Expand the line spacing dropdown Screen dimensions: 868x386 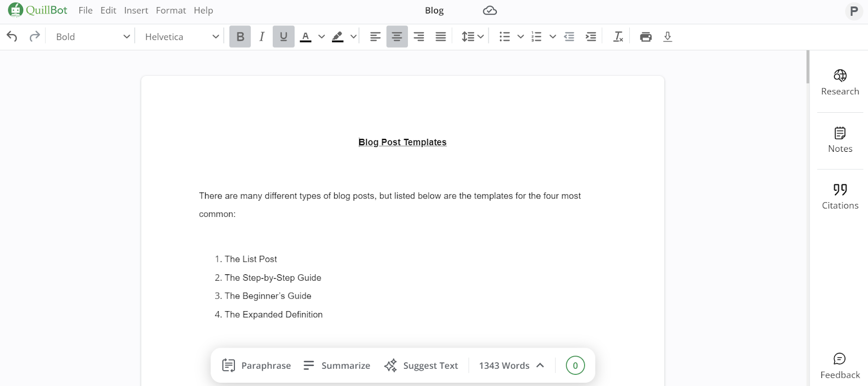472,37
